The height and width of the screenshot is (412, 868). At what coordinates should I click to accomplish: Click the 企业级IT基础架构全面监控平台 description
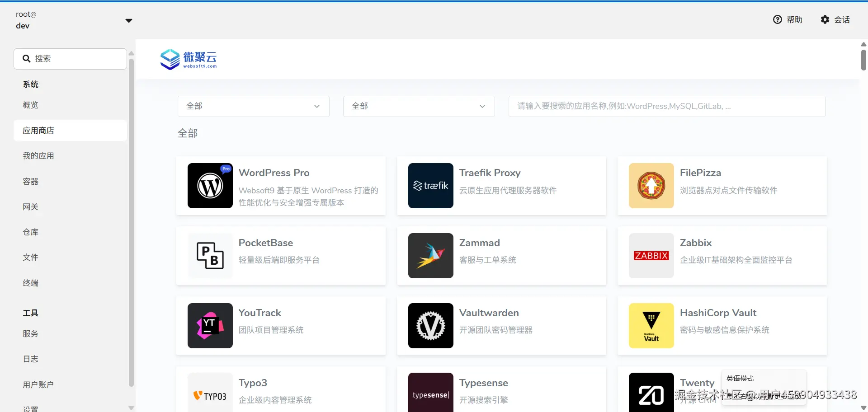tap(736, 260)
